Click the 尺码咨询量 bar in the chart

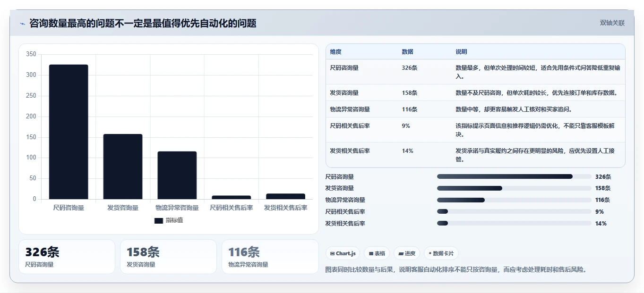[x=69, y=132]
